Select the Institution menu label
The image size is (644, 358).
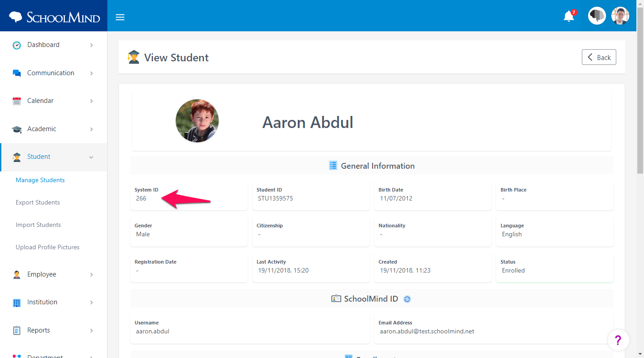coord(42,302)
